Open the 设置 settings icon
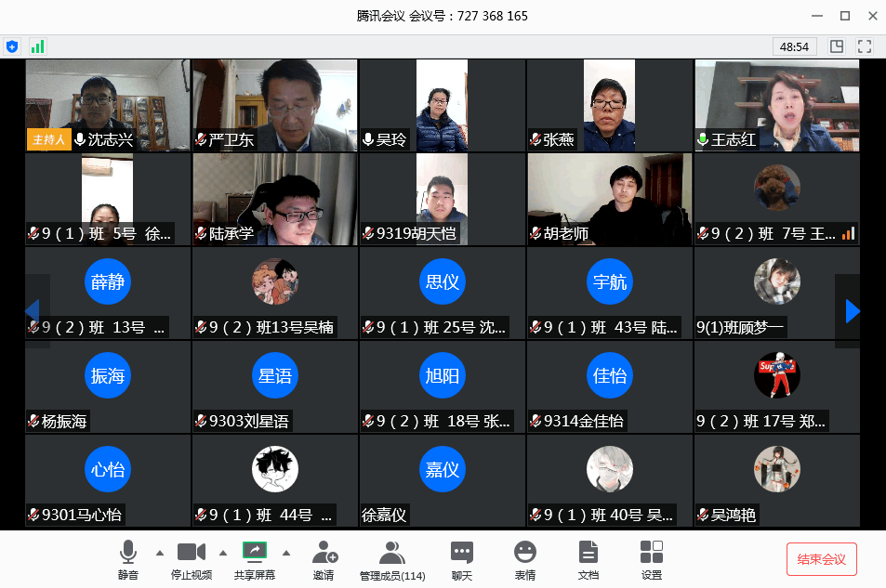 [x=652, y=554]
